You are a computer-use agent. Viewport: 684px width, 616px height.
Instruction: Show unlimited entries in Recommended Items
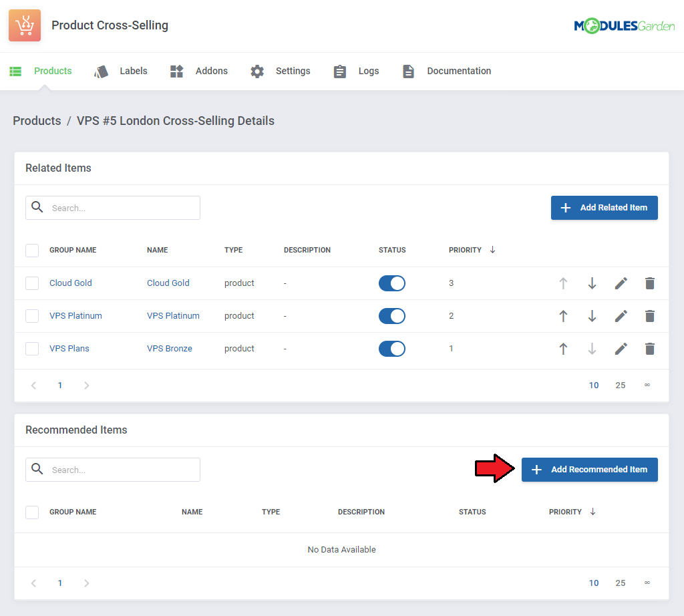(x=647, y=583)
